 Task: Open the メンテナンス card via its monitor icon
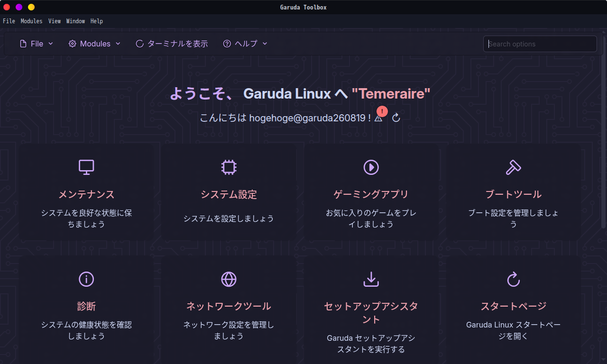pos(86,167)
